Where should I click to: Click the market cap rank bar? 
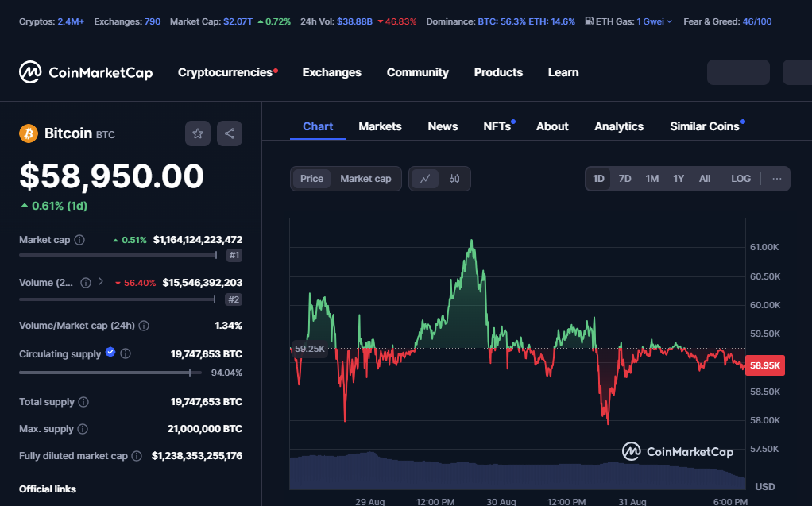118,255
